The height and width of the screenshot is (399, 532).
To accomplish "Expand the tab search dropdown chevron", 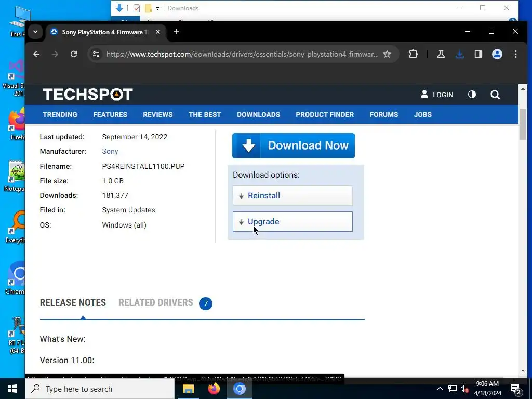I will 35,32.
